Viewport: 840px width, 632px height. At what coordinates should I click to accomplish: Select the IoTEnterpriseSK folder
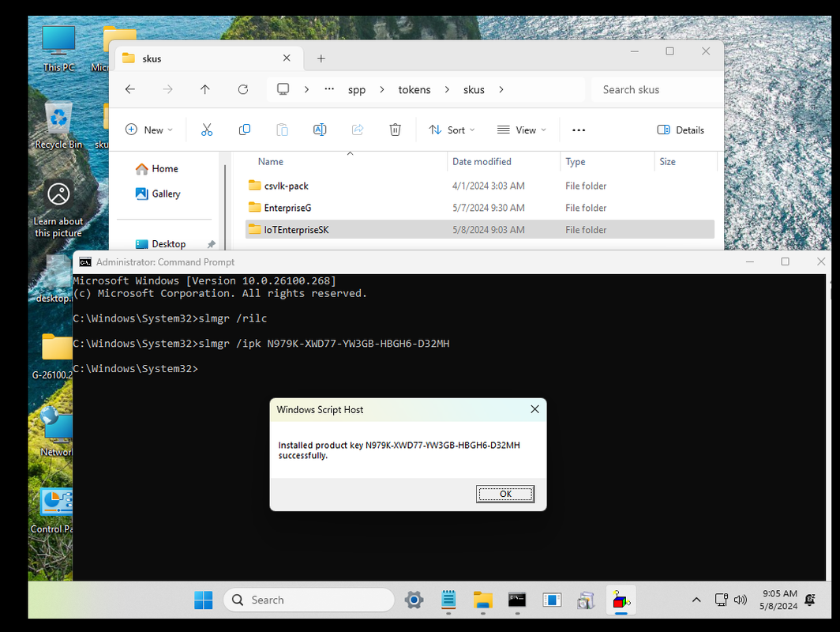[480, 229]
